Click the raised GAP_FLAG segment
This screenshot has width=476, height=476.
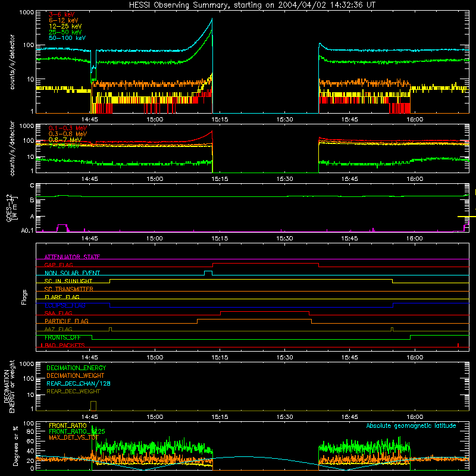click(265, 264)
